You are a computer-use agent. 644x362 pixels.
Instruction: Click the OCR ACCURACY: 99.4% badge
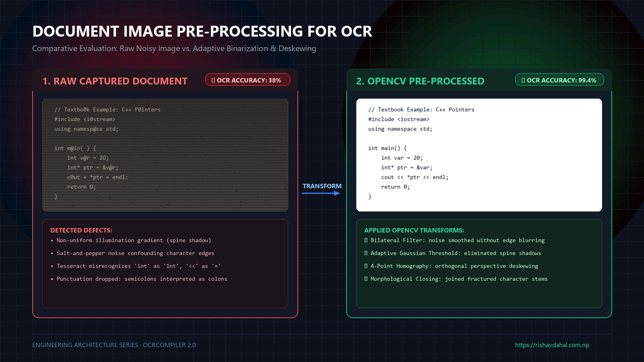coord(559,80)
